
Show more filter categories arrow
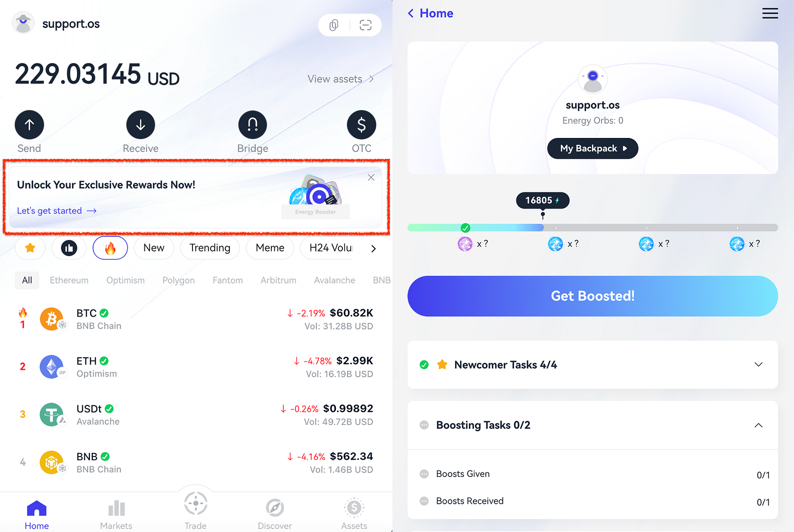click(373, 248)
